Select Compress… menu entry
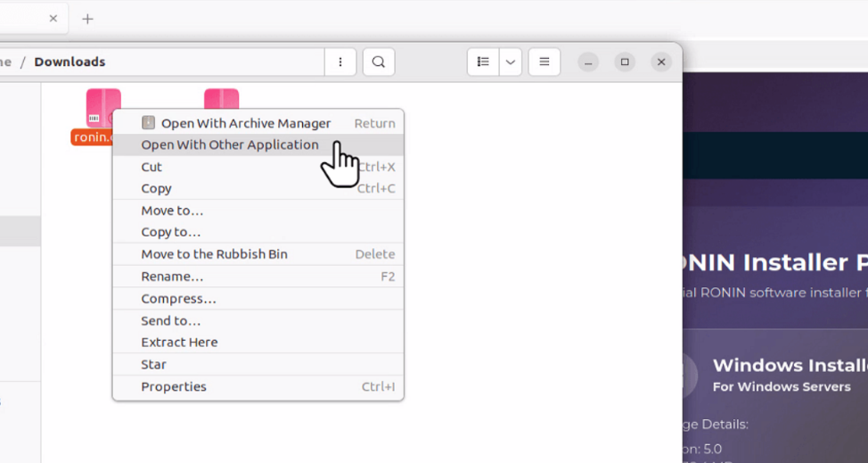This screenshot has width=868, height=463. (178, 299)
